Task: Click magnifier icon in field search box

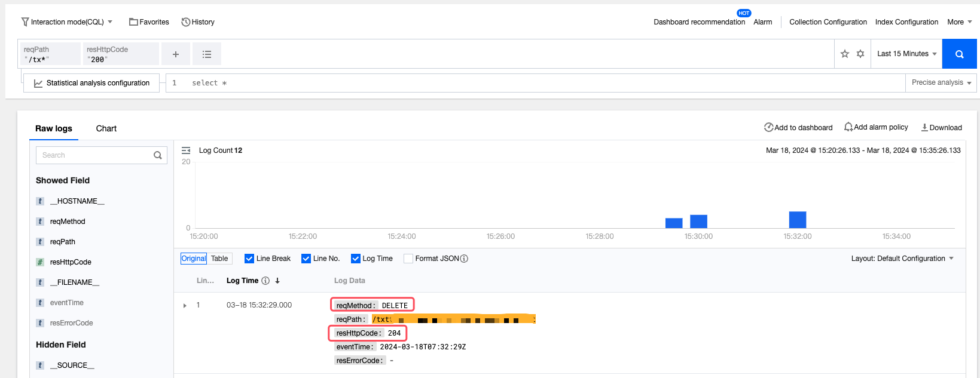Action: pyautogui.click(x=158, y=155)
